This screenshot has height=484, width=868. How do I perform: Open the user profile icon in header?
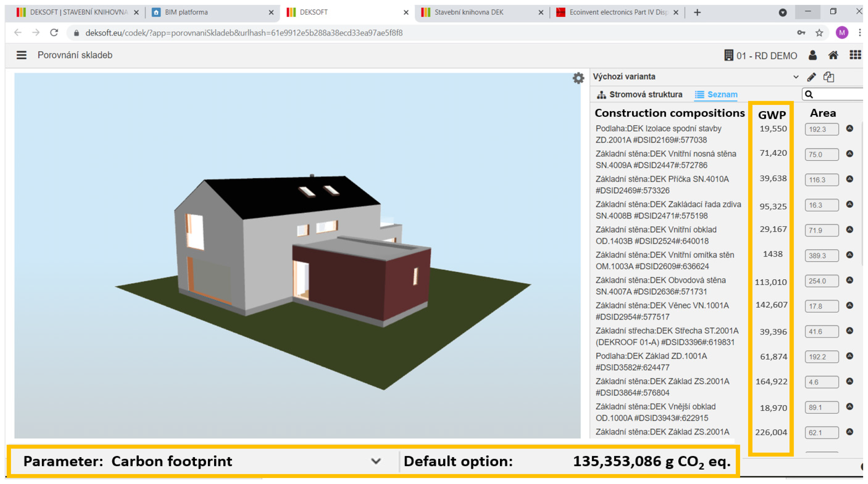[812, 55]
